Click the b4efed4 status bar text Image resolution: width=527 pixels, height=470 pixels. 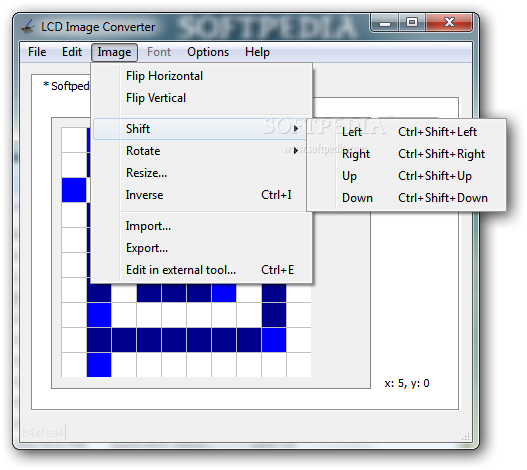pyautogui.click(x=43, y=433)
